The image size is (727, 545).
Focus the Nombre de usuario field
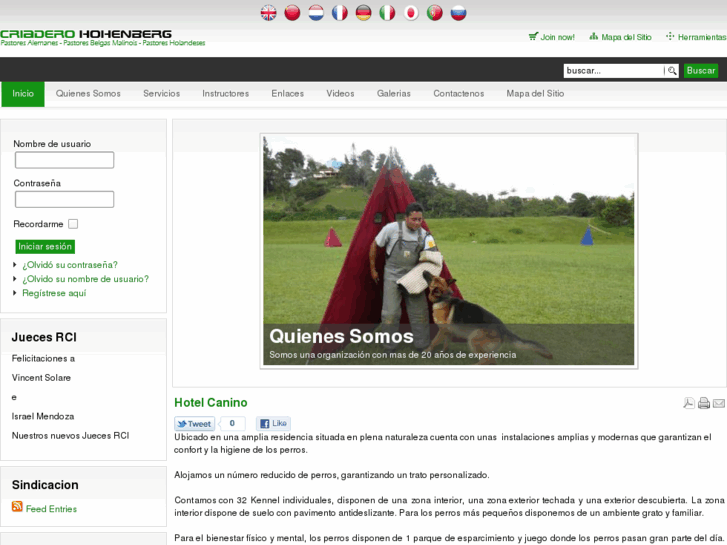[x=64, y=160]
